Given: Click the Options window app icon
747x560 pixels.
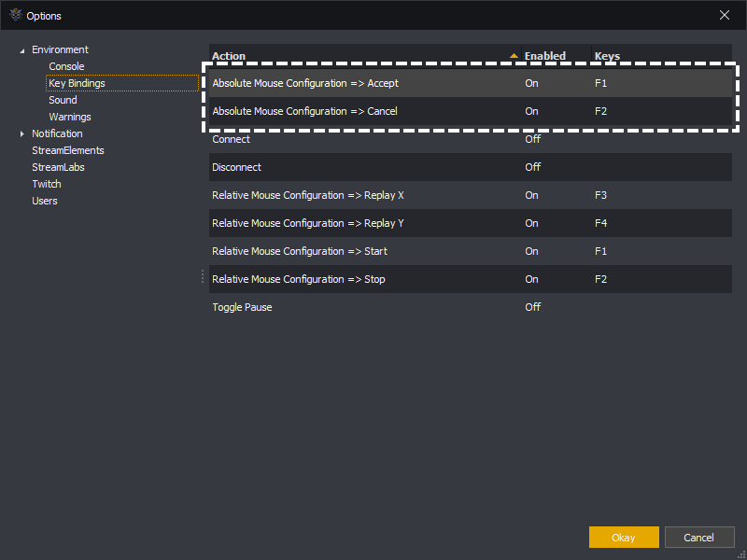Looking at the screenshot, I should pos(16,15).
